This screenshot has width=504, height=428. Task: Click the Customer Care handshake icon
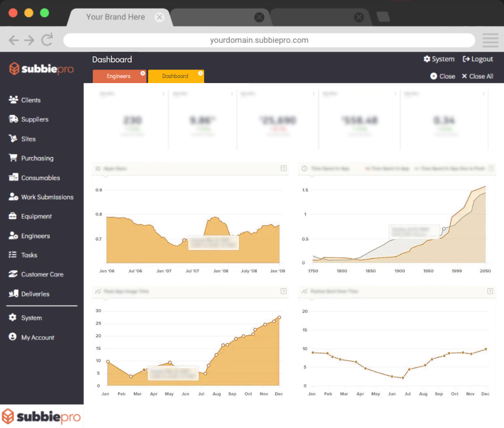[x=13, y=274]
